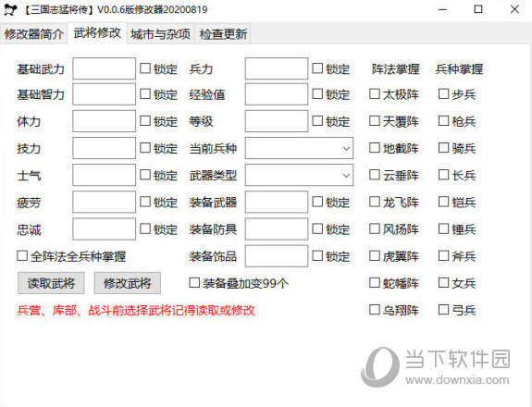
Task: Open the 修改器简介 tab
Action: point(33,34)
